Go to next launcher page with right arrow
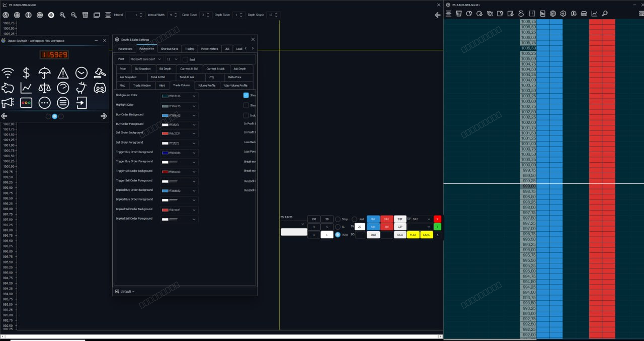The width and height of the screenshot is (644, 341). tap(104, 116)
